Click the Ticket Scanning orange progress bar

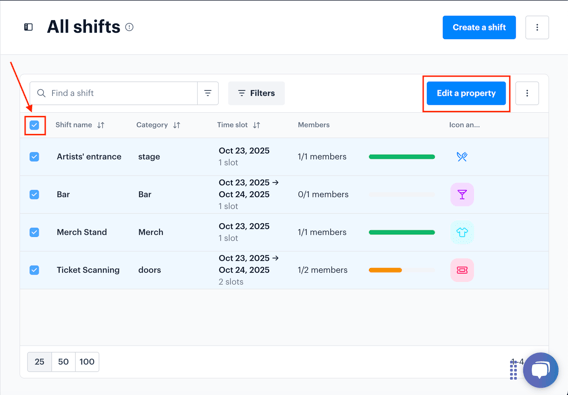tap(385, 270)
